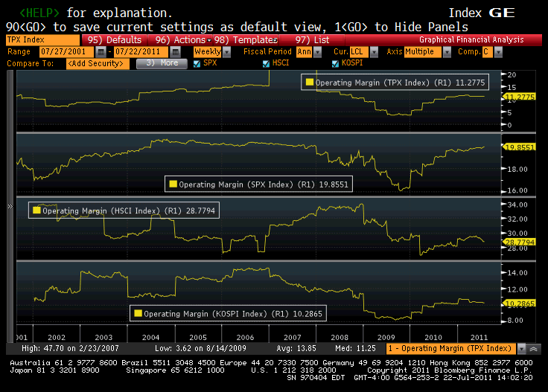Click yellow legend square for TPX Index
Screen dimensions: 548x392
(x=309, y=82)
